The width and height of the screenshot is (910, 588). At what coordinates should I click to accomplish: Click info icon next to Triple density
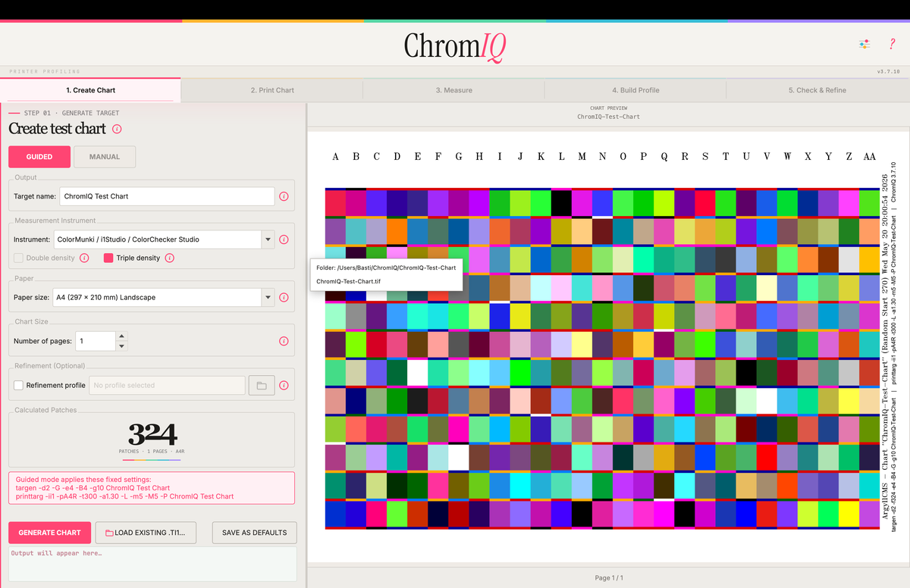[169, 258]
